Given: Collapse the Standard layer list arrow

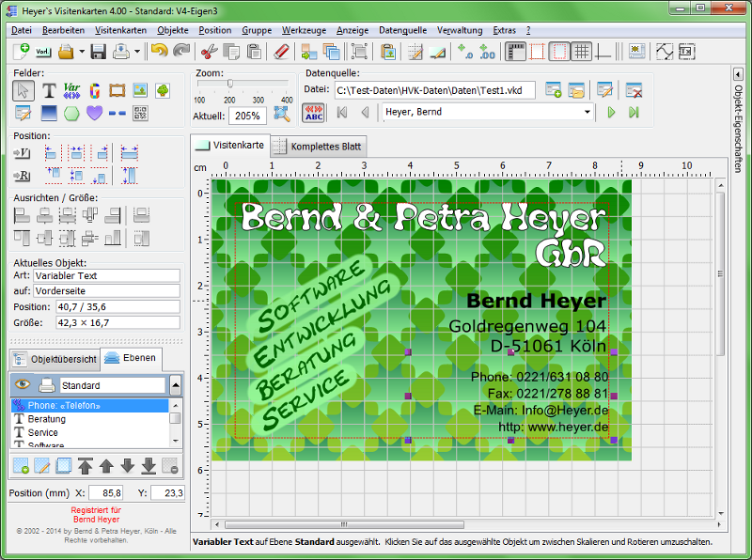Looking at the screenshot, I should 175,385.
